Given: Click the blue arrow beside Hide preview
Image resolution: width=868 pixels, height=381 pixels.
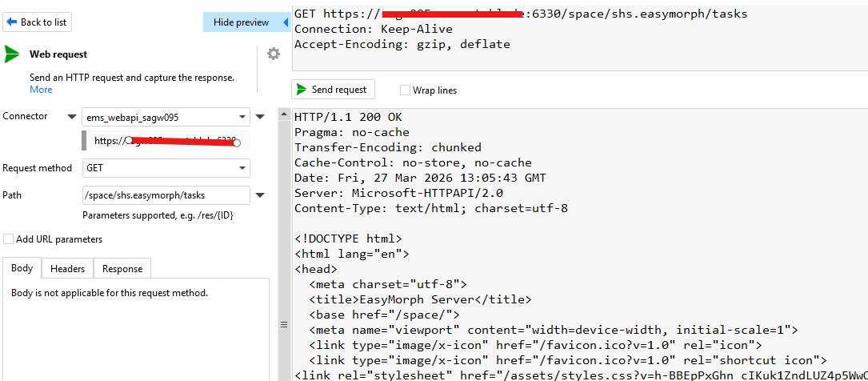Looking at the screenshot, I should coord(285,22).
